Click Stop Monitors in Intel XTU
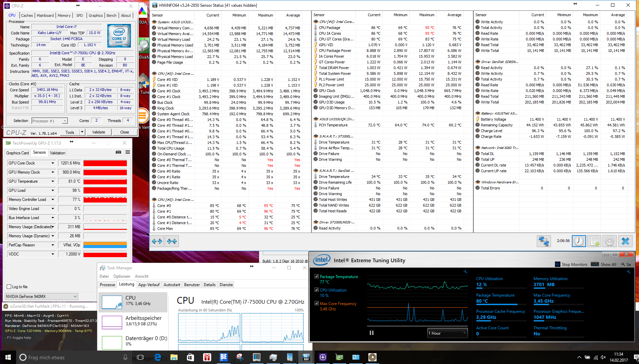Screen dimensions: 639x364 571,265
